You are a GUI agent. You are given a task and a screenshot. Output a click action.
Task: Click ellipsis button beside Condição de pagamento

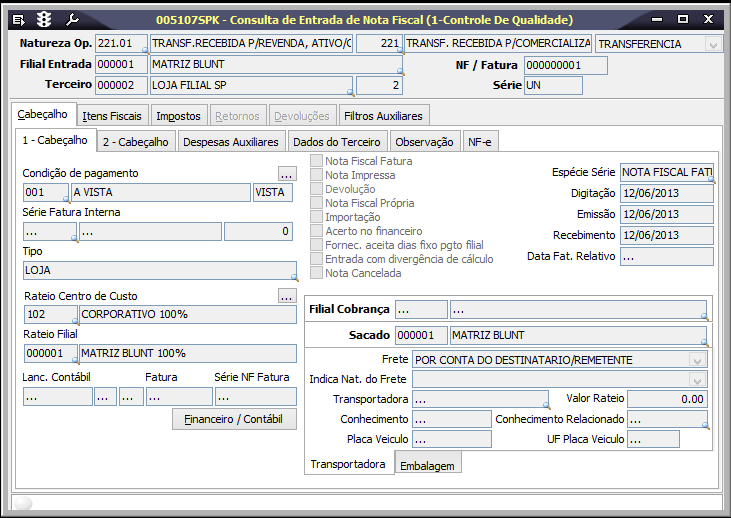[287, 174]
